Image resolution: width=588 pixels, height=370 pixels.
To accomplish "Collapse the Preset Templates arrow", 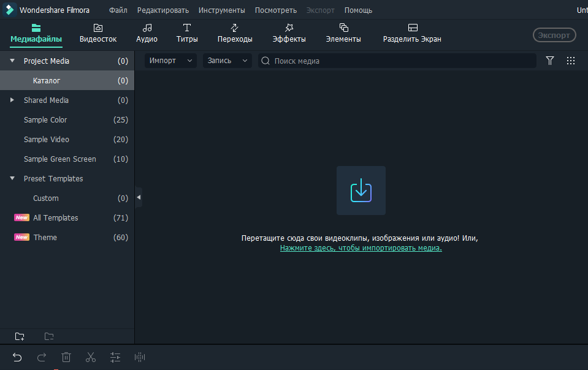I will point(12,178).
